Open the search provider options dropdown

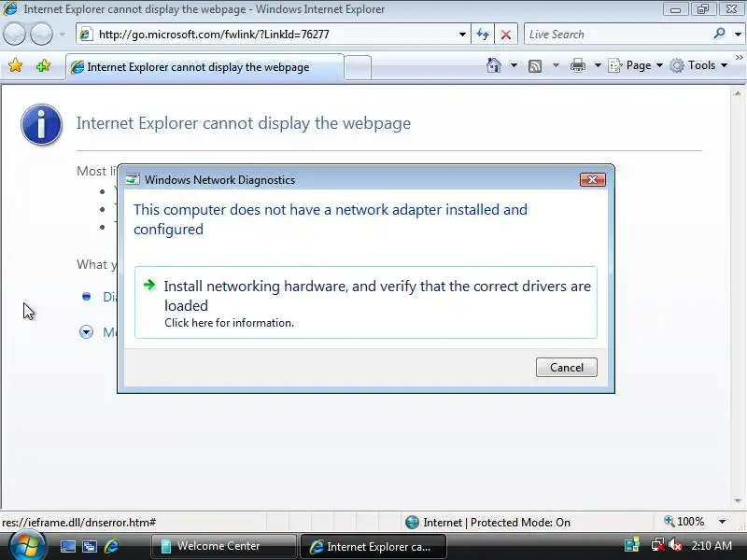click(738, 35)
